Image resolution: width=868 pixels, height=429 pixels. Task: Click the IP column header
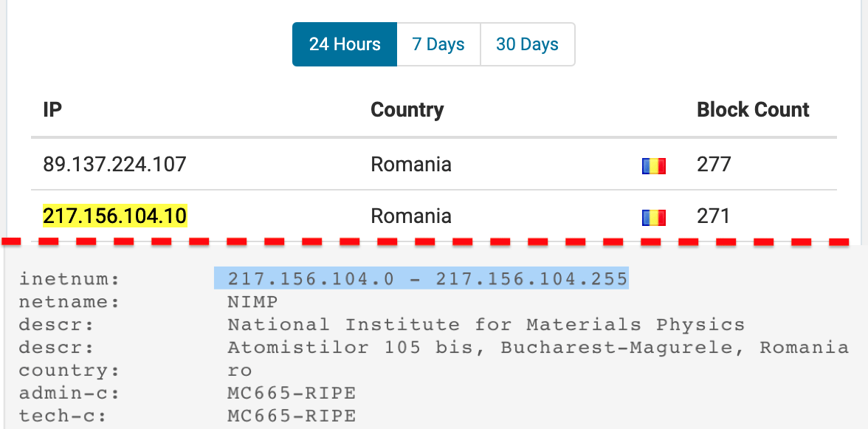coord(52,110)
